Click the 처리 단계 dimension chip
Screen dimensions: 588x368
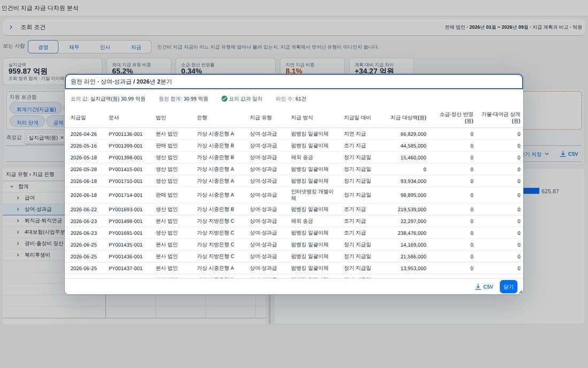pyautogui.click(x=27, y=122)
